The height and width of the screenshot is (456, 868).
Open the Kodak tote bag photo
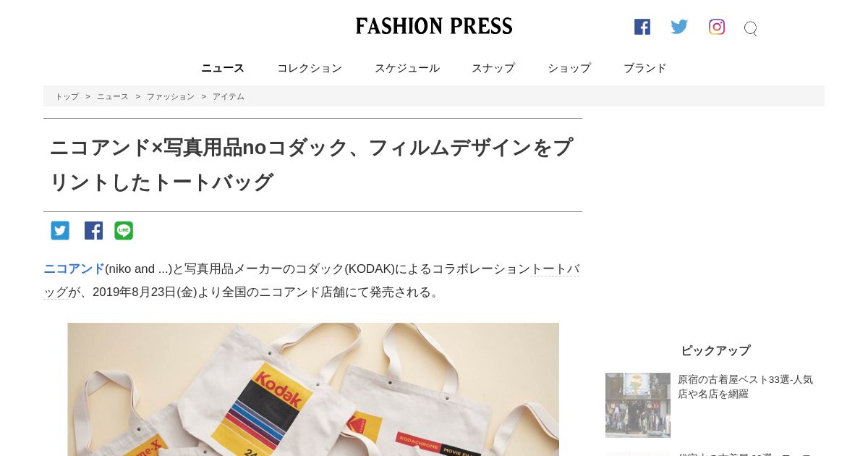pyautogui.click(x=313, y=389)
